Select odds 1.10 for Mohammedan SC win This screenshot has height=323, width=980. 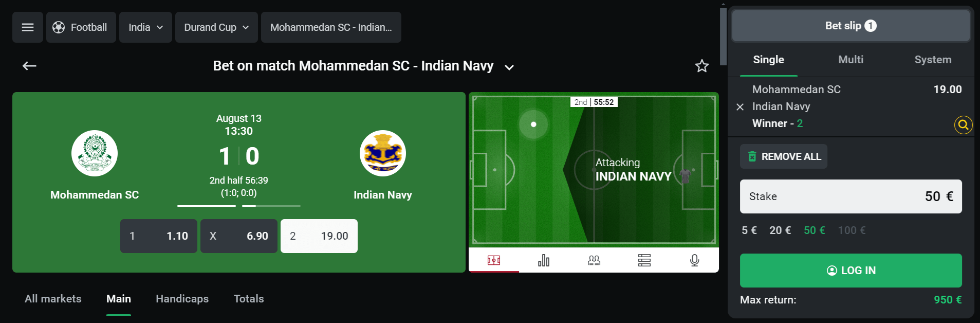(159, 236)
